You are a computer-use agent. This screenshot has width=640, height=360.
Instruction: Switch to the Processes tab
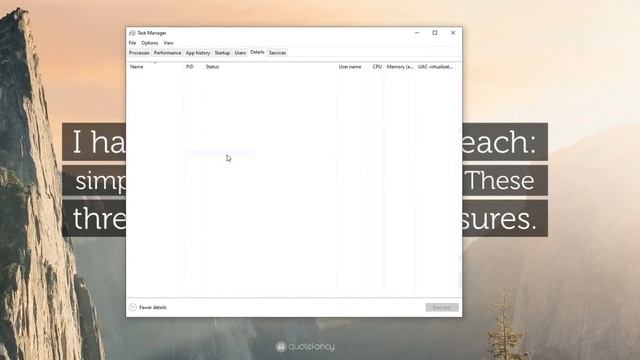click(x=139, y=53)
